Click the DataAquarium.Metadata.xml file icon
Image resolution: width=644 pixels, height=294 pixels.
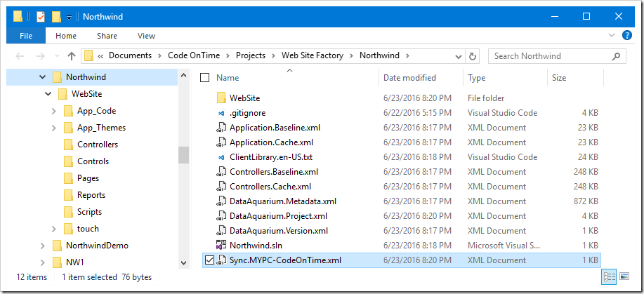(221, 201)
